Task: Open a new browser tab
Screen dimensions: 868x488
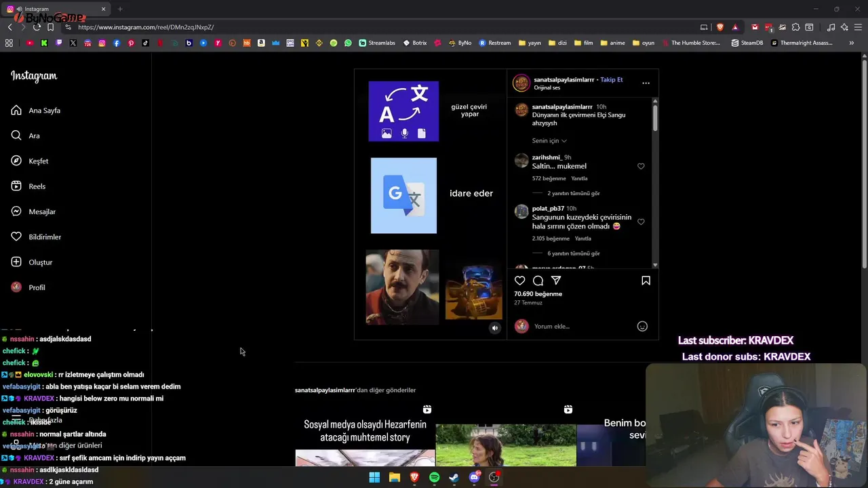Action: (x=120, y=9)
